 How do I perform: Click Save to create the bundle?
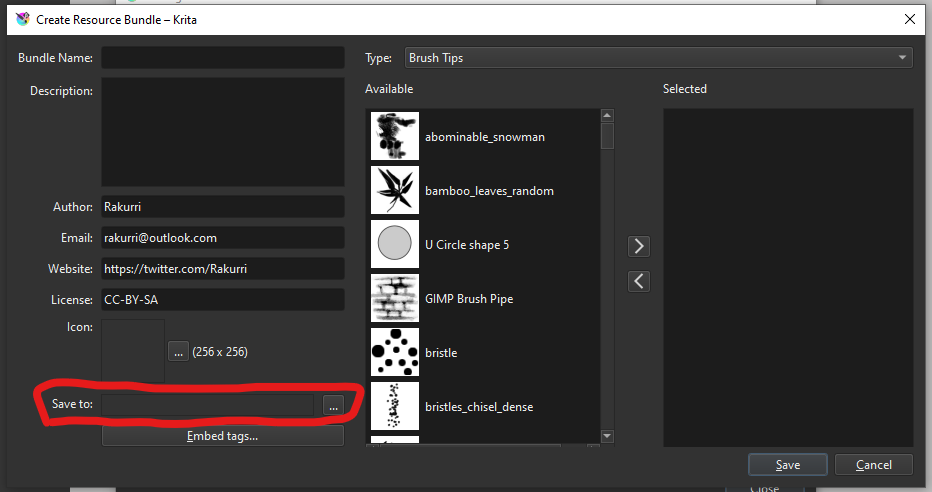[x=787, y=465]
